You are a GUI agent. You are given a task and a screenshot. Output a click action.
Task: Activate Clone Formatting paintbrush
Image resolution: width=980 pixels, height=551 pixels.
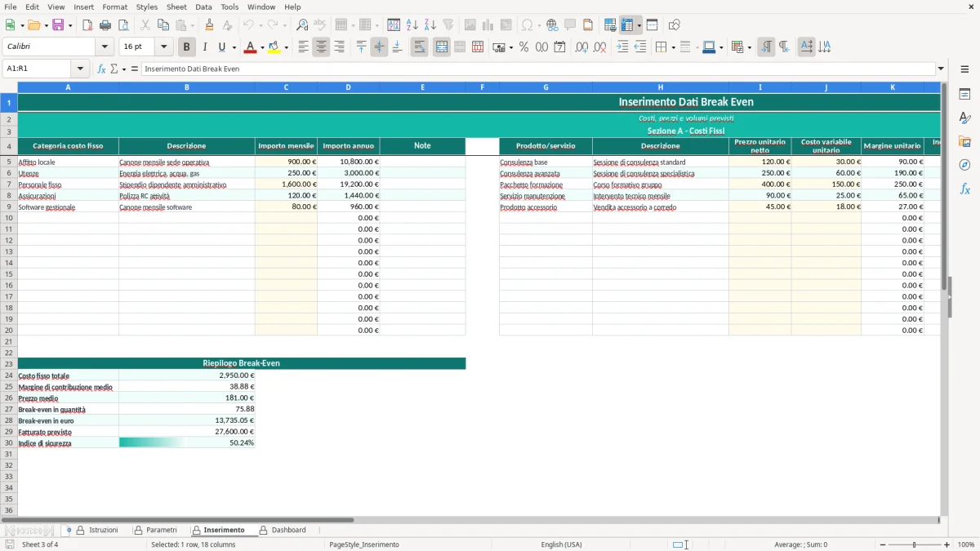210,25
